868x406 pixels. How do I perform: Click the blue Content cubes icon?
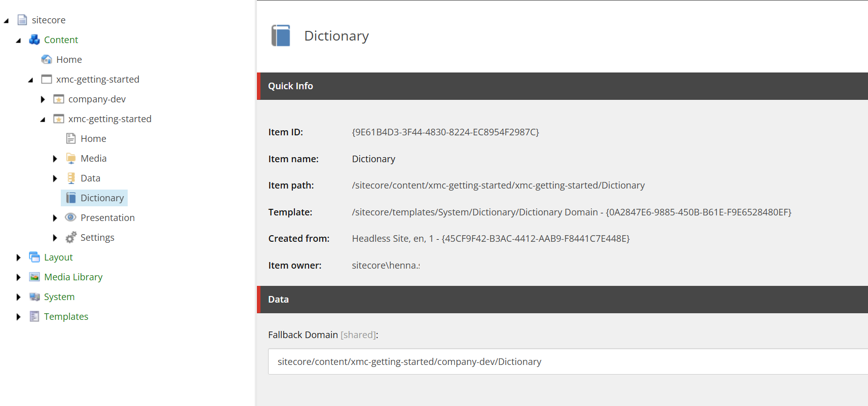pos(34,40)
